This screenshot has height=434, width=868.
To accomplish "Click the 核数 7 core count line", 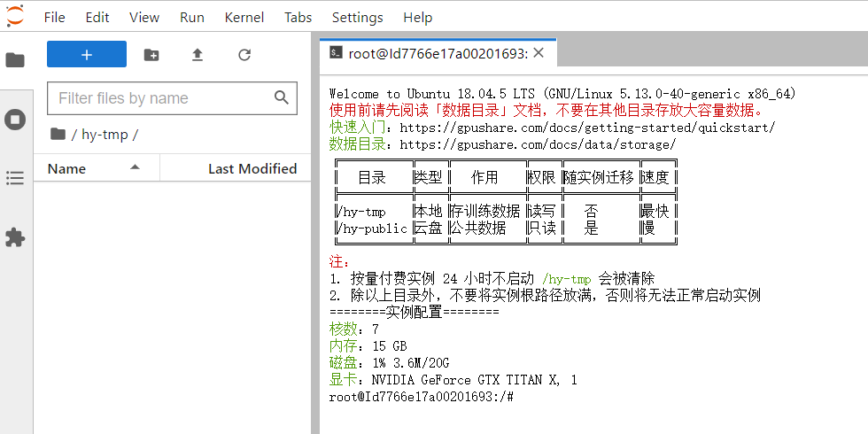I will click(x=354, y=329).
